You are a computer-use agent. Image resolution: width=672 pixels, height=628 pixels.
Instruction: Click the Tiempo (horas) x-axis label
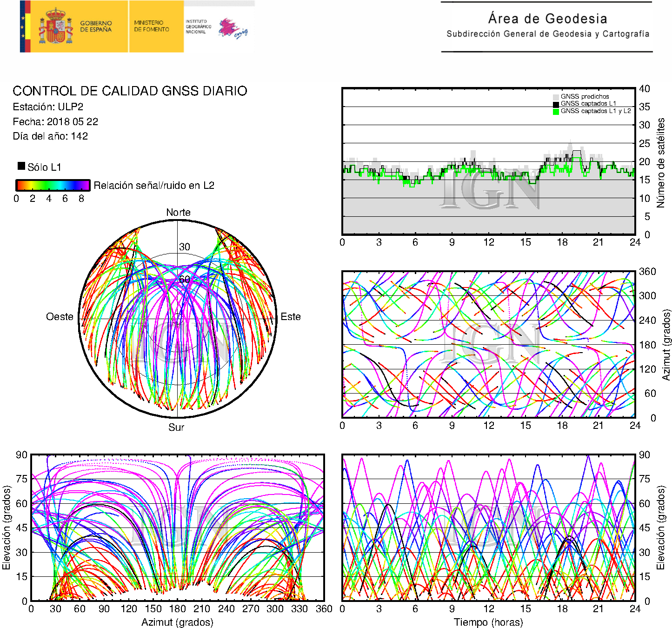488,622
